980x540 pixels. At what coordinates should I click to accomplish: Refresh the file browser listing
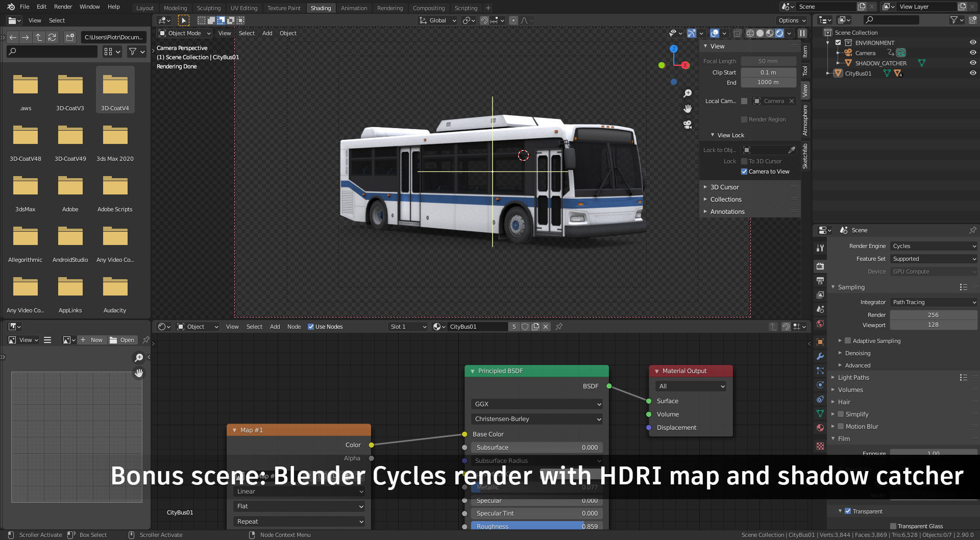[52, 37]
